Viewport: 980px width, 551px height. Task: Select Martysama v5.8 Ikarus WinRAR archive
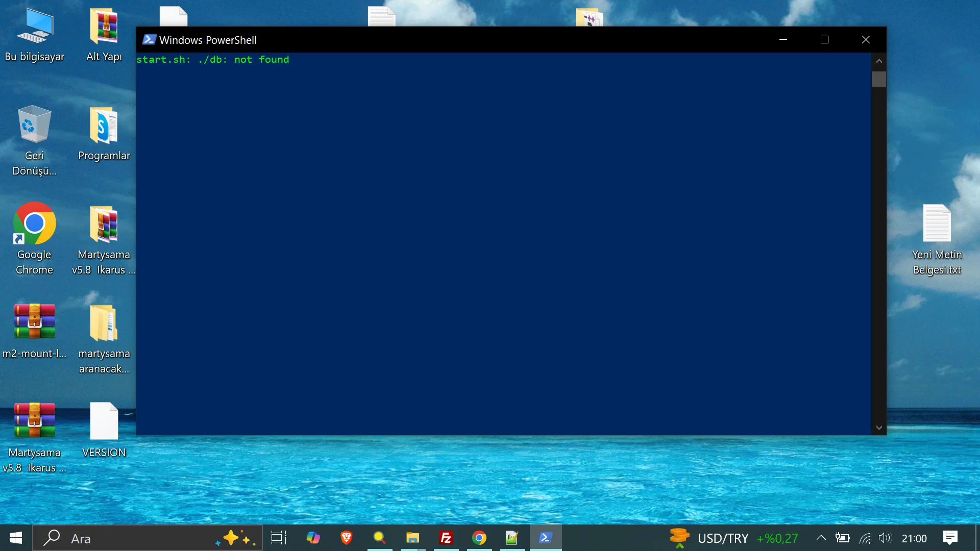tap(35, 437)
